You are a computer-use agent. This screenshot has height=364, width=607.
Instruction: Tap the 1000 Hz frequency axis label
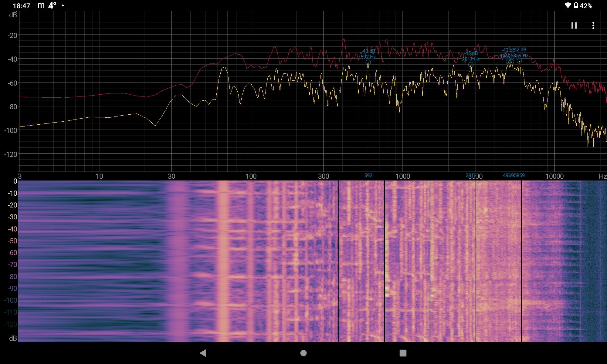point(403,176)
